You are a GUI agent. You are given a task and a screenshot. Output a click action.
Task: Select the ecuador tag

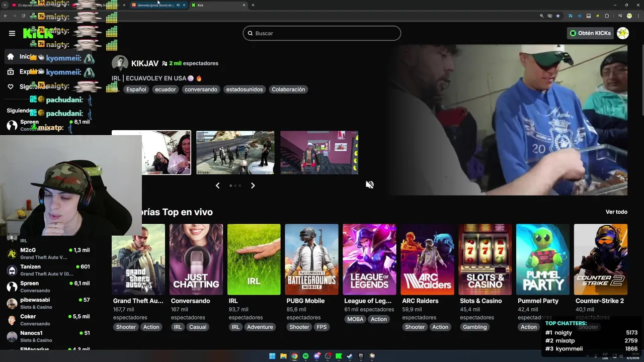coord(165,89)
